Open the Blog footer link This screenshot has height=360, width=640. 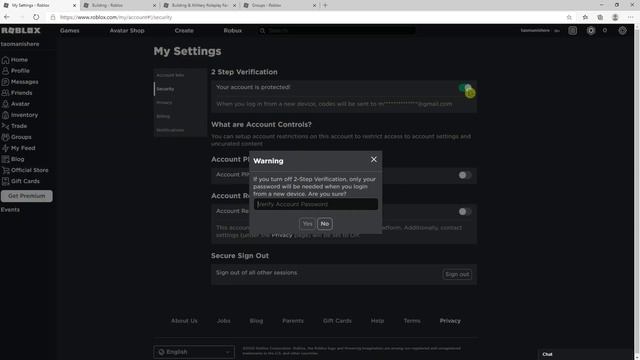256,321
